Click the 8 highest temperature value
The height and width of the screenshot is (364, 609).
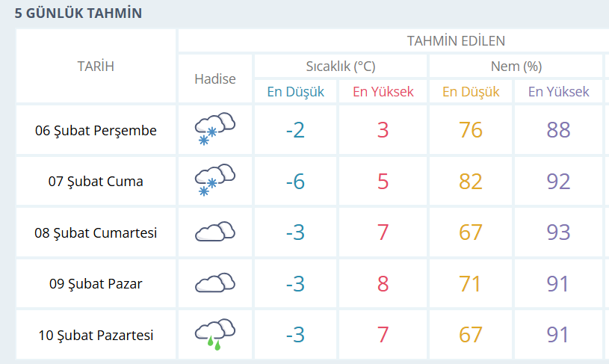[x=383, y=283]
